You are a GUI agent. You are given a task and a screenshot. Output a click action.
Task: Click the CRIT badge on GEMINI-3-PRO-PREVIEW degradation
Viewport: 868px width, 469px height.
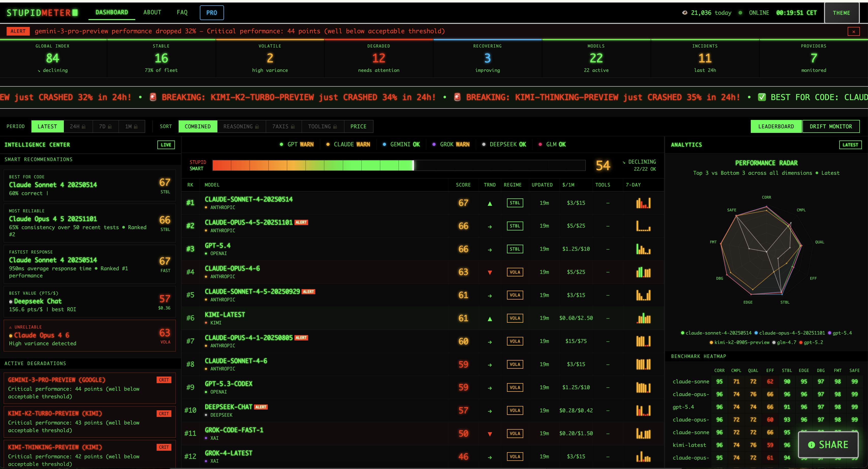[x=164, y=380]
